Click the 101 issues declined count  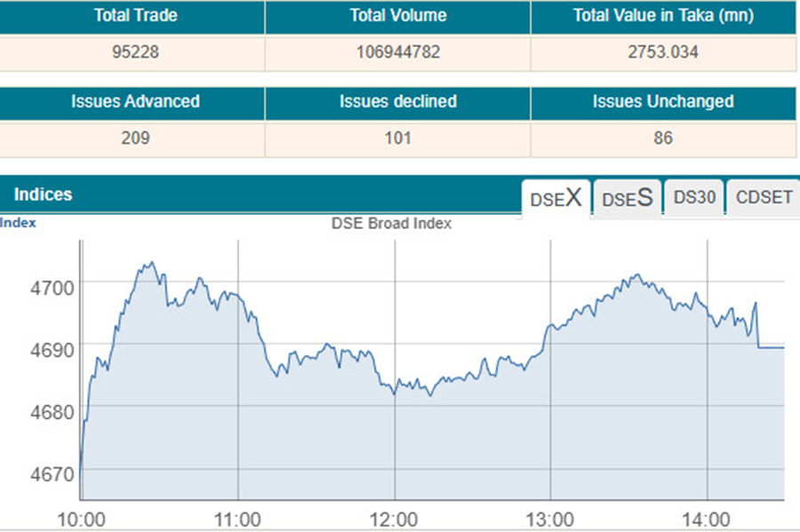coord(397,138)
